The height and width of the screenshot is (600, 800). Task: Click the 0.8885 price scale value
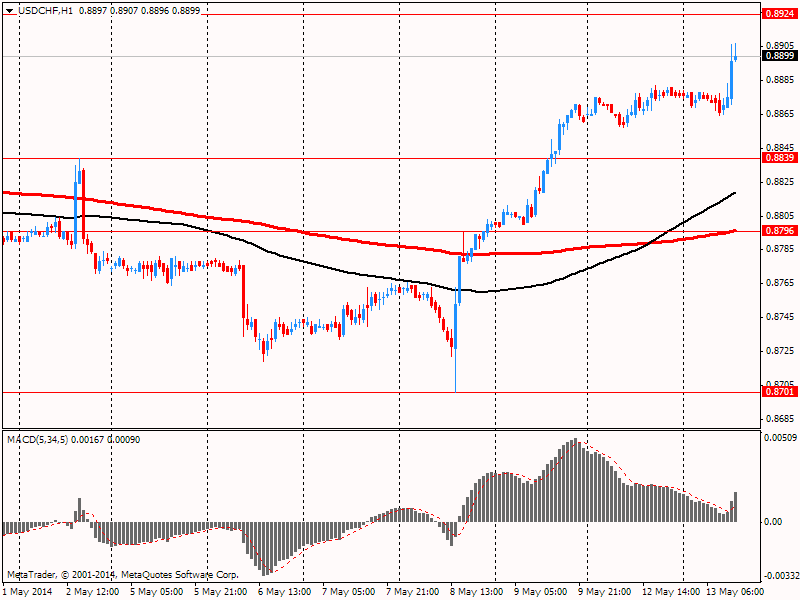(x=780, y=80)
